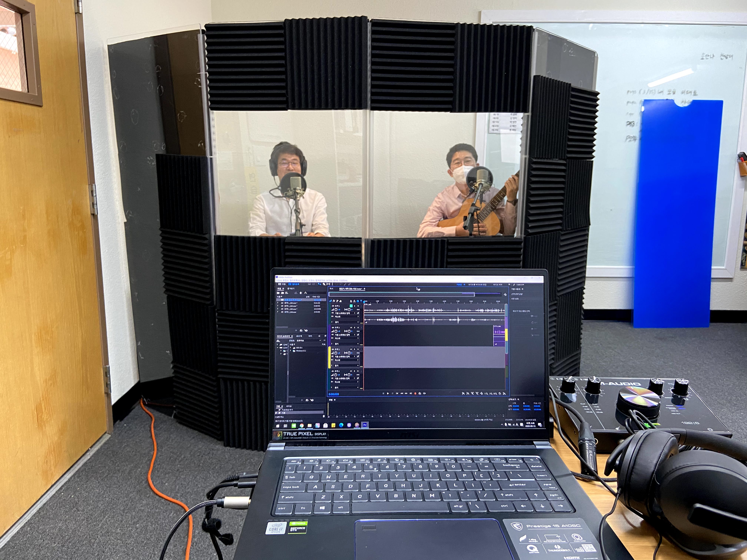Select the Time Selection tool
The width and height of the screenshot is (747, 560).
(332, 284)
